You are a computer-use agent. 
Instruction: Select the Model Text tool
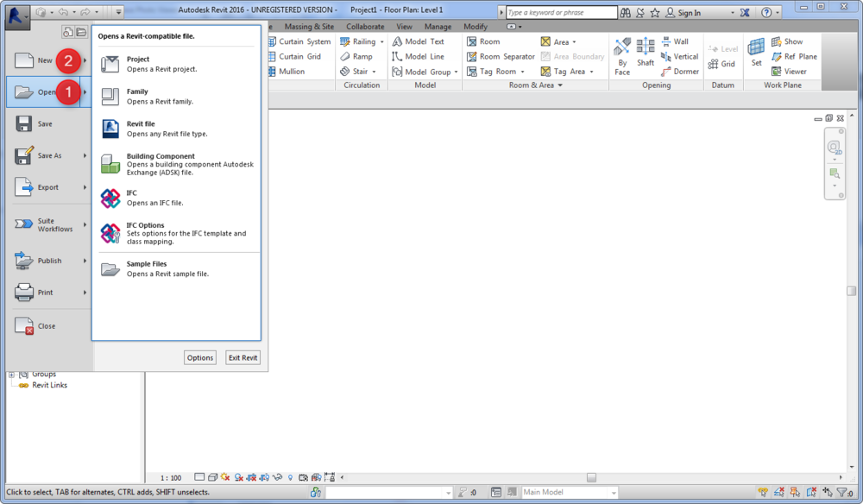[418, 41]
